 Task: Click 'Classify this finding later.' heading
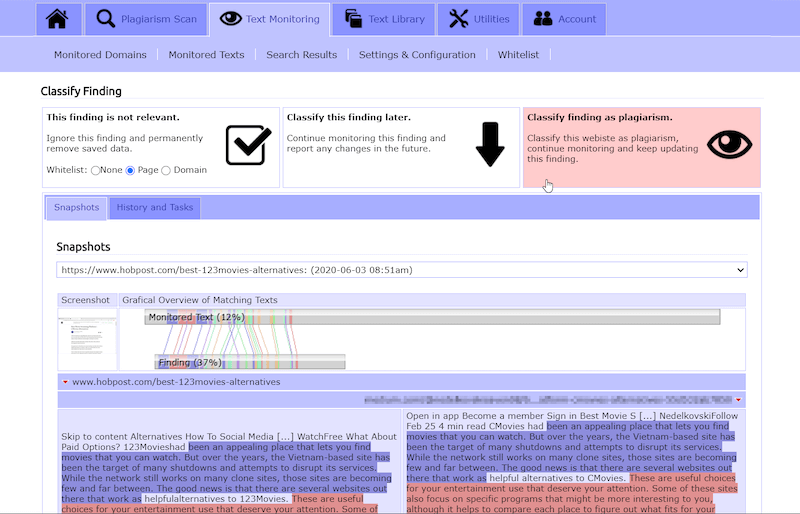click(x=348, y=117)
